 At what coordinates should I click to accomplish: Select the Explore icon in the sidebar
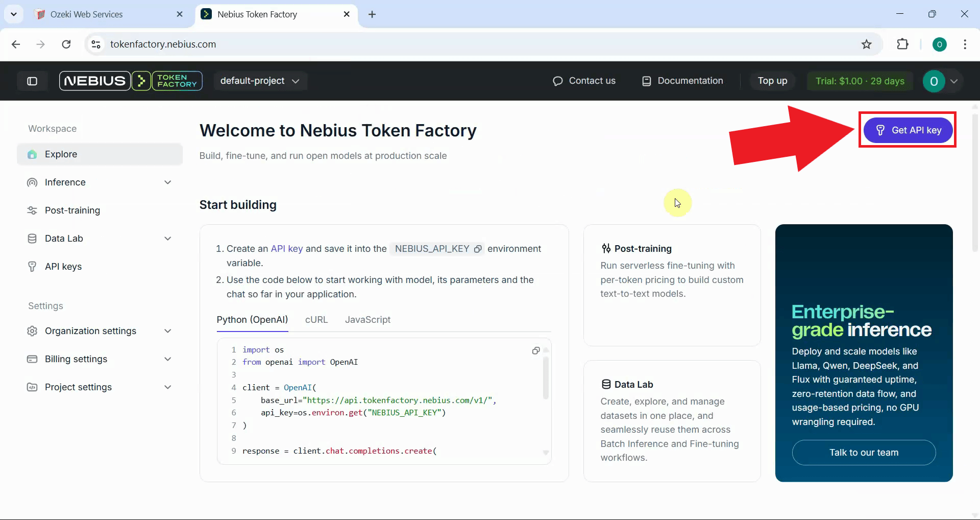click(x=32, y=154)
